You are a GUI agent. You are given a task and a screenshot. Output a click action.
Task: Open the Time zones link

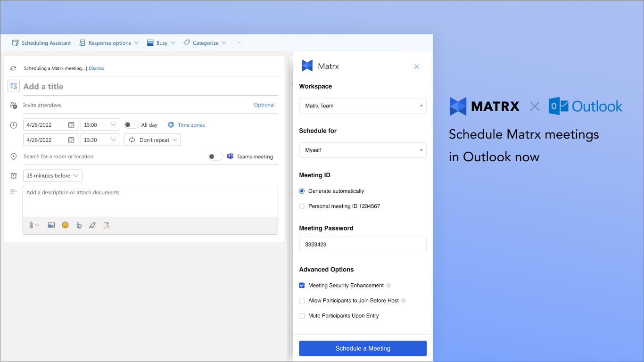191,125
